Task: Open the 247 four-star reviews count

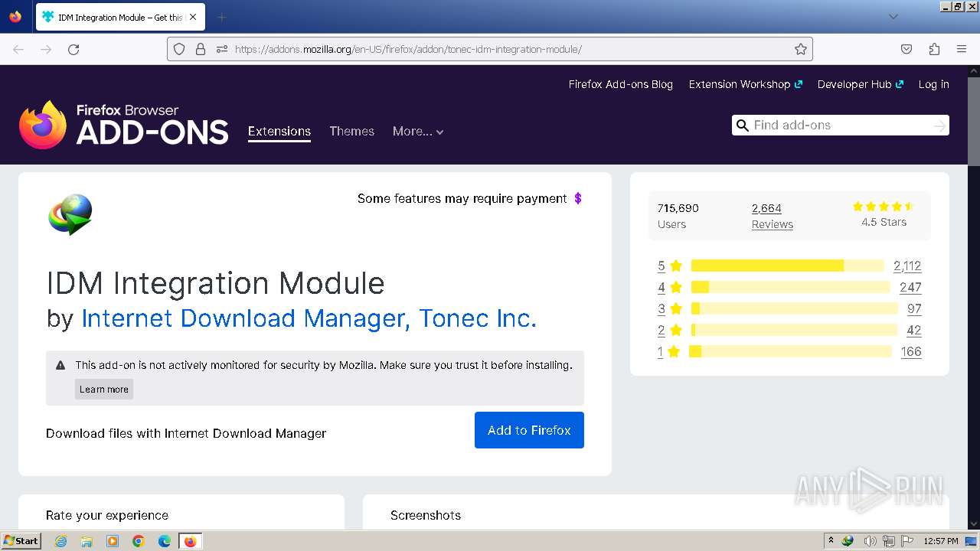Action: 910,287
